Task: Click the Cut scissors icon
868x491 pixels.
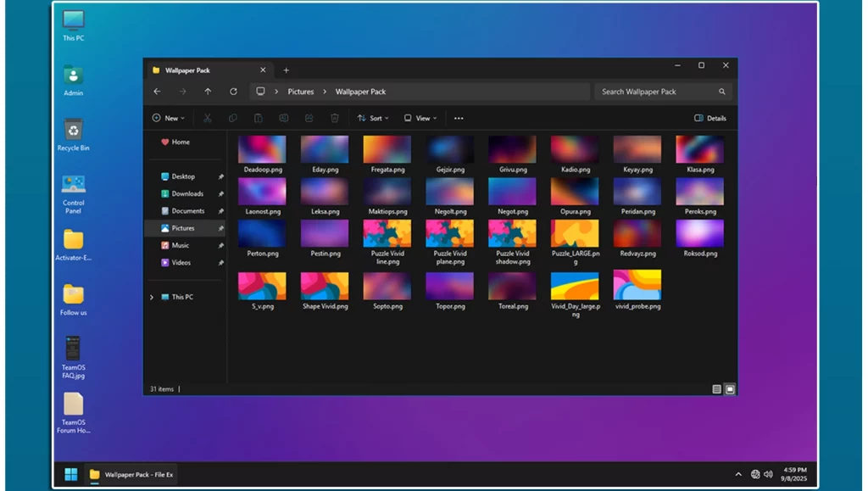Action: [208, 119]
